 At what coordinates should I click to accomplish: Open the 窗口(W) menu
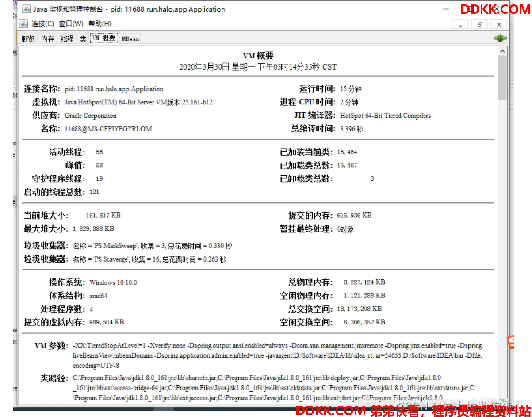71,24
